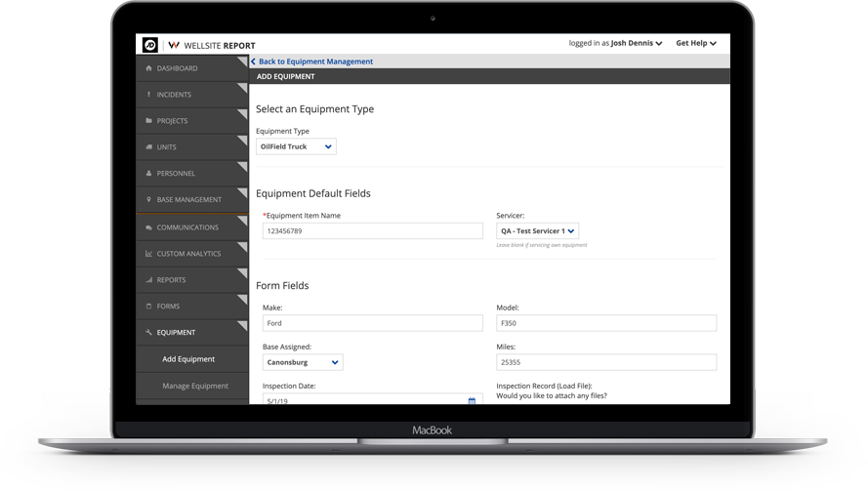Screen dimensions: 868x492
Task: Open the Equipment Type dropdown
Action: [296, 147]
